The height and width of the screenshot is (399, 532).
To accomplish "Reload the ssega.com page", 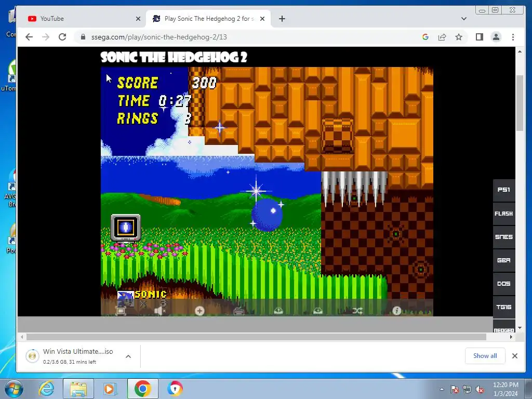I will (62, 37).
